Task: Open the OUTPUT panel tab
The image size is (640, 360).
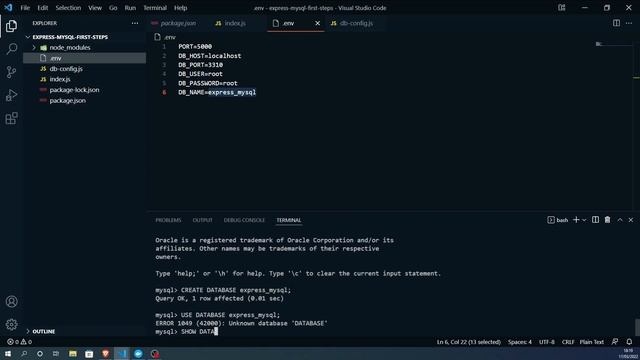Action: point(202,220)
